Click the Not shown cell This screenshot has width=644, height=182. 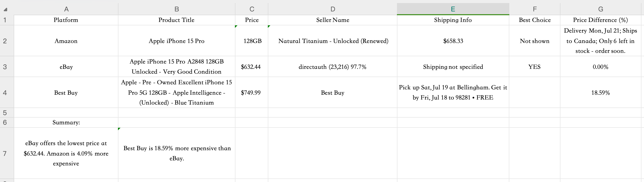click(535, 41)
